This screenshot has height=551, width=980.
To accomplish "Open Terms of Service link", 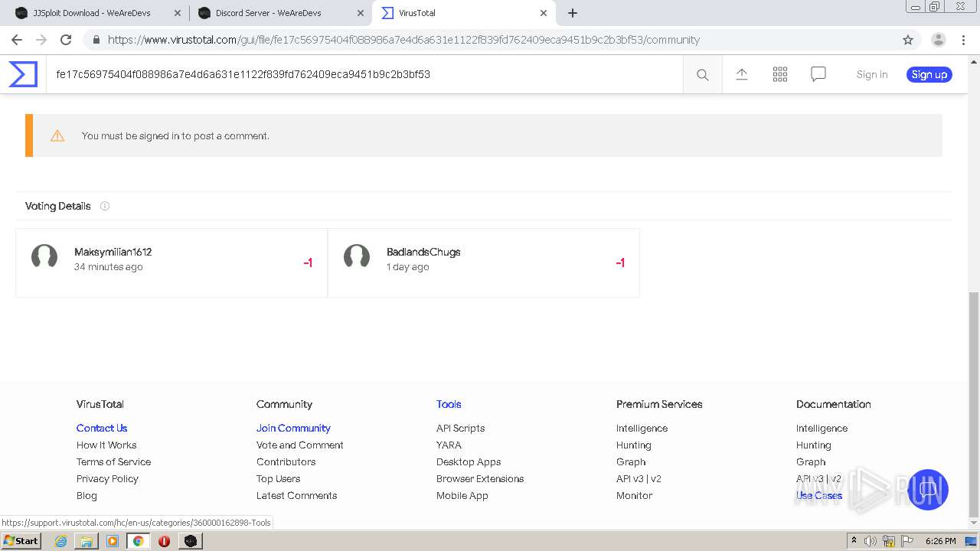I will tap(113, 461).
